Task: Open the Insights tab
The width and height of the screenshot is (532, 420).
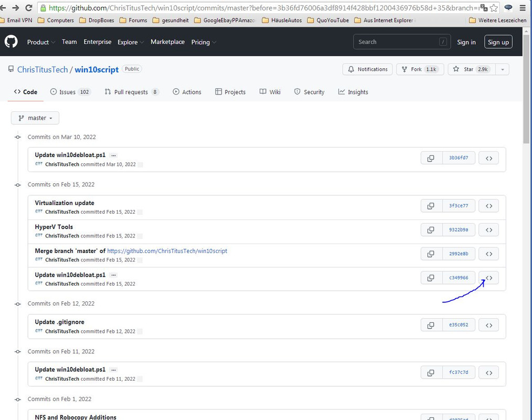Action: coord(353,92)
